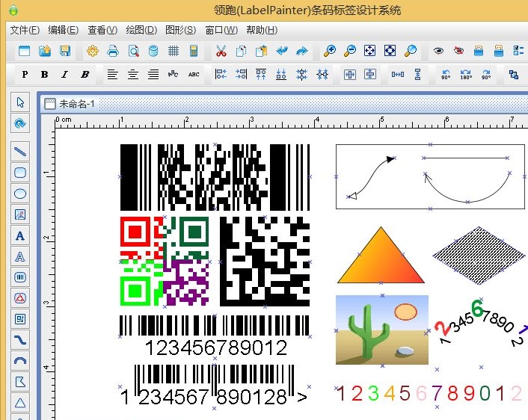Click the copy icon
This screenshot has width=528, height=420.
[241, 51]
